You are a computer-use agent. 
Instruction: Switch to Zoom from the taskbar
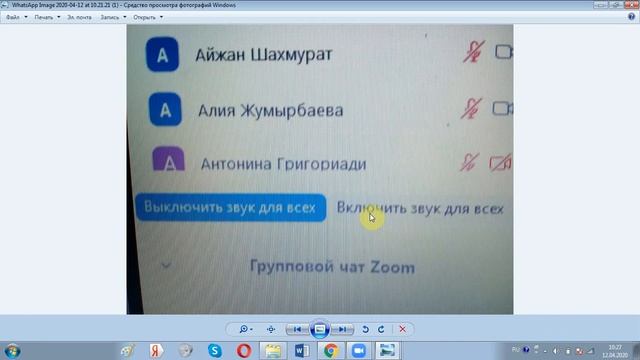pyautogui.click(x=359, y=351)
